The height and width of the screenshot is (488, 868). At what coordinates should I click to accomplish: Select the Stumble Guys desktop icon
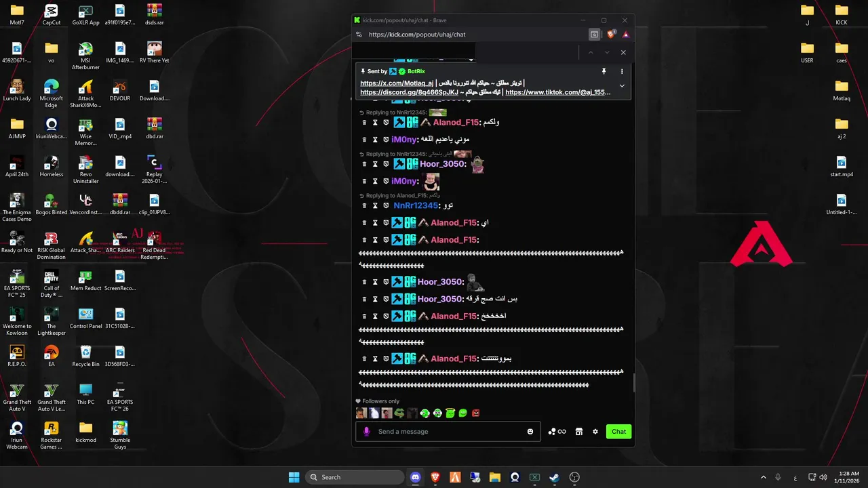point(120,435)
